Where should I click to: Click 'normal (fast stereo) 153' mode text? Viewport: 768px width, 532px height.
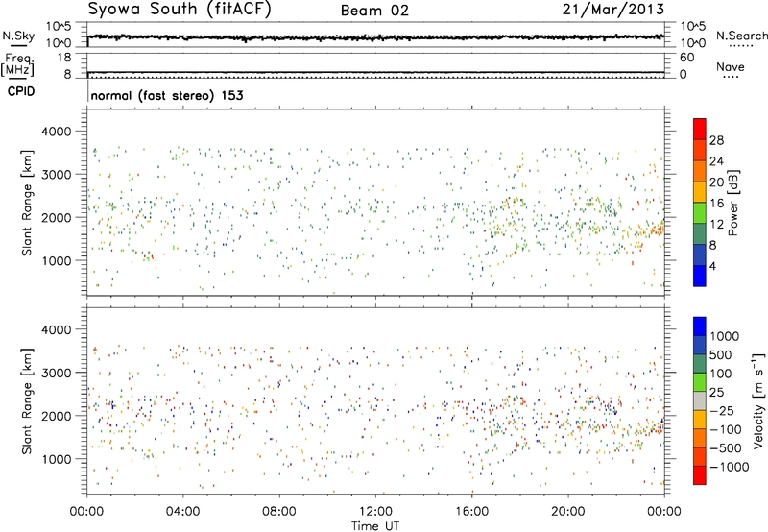[167, 95]
